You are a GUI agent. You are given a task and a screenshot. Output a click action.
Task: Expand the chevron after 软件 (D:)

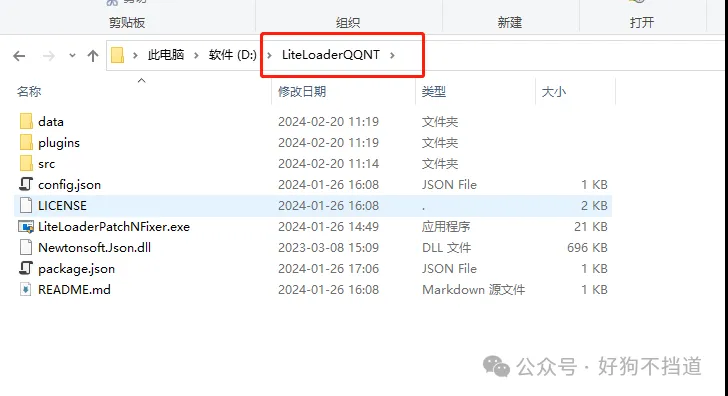[x=269, y=55]
